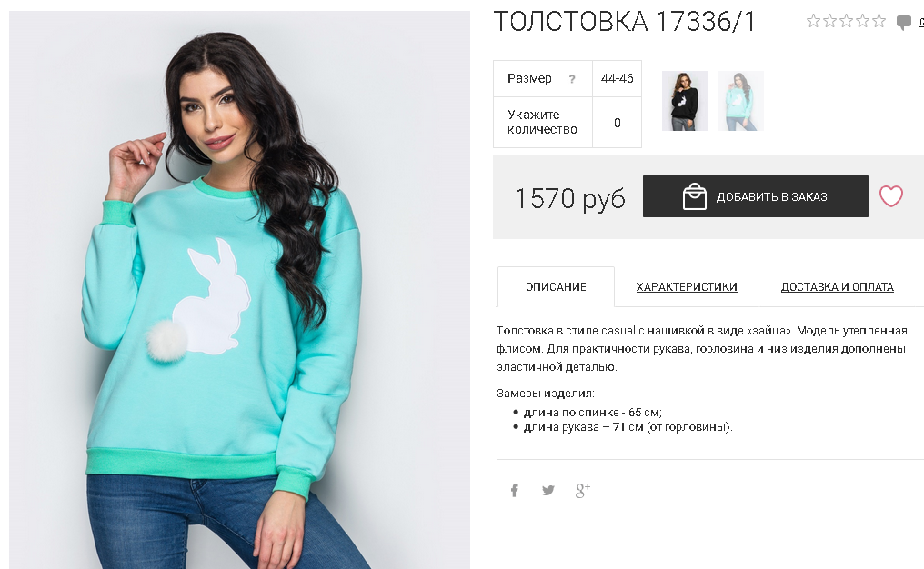Switch to Доставка и оплата tab
The image size is (924, 569).
point(838,287)
